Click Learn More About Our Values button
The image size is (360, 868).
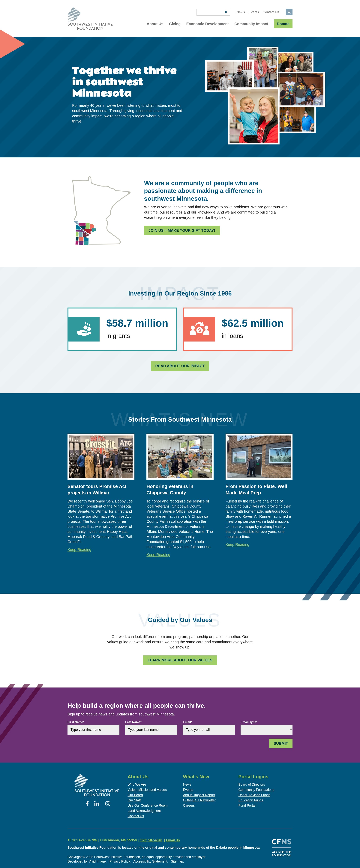[180, 660]
